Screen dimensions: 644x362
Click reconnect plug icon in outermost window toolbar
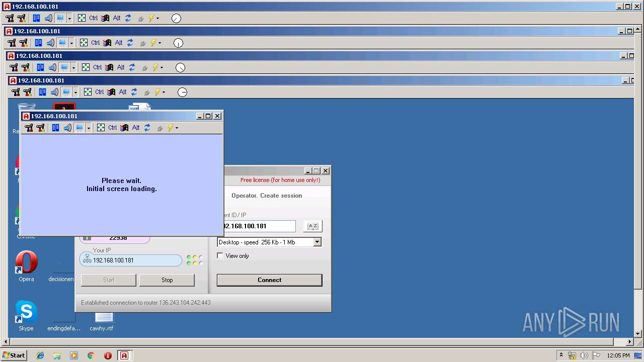pos(141,19)
